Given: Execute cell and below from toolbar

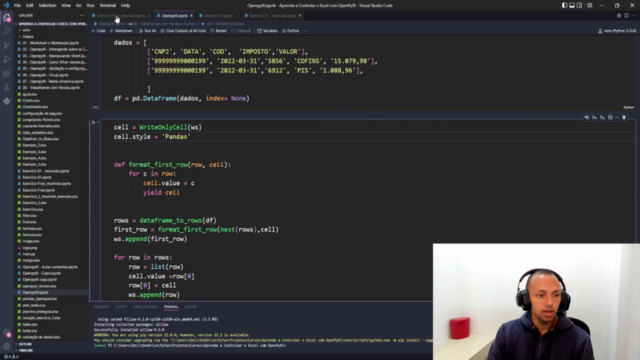Looking at the screenshot, I should point(602,118).
